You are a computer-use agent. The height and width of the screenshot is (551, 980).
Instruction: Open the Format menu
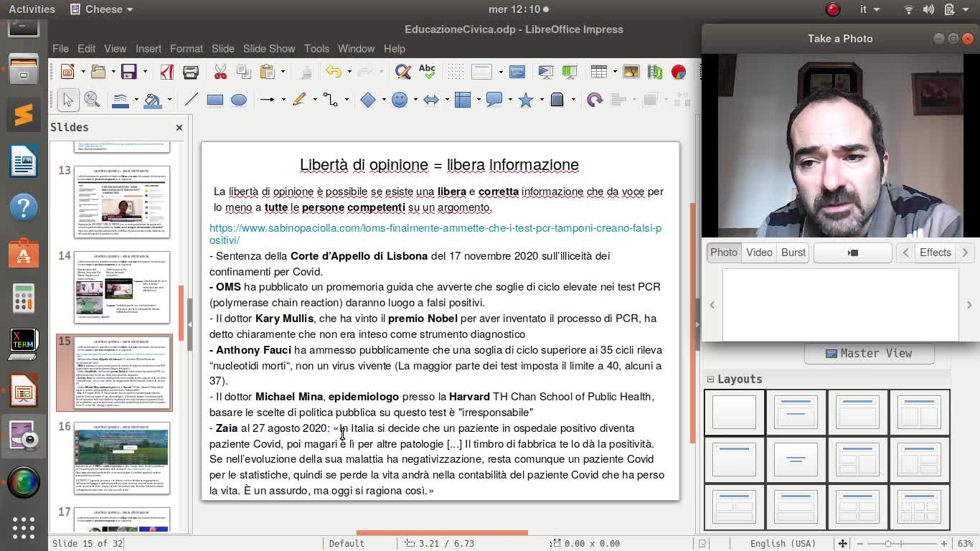(187, 49)
